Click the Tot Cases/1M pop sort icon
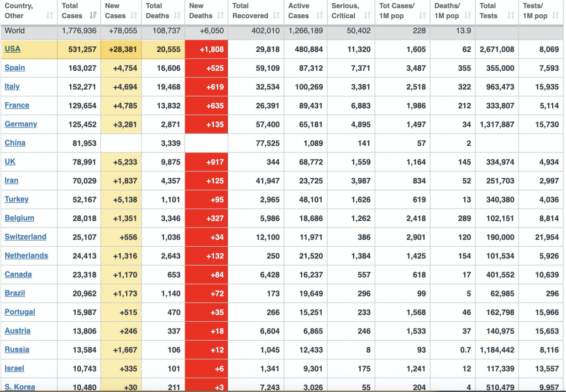The height and width of the screenshot is (392, 566). 423,16
